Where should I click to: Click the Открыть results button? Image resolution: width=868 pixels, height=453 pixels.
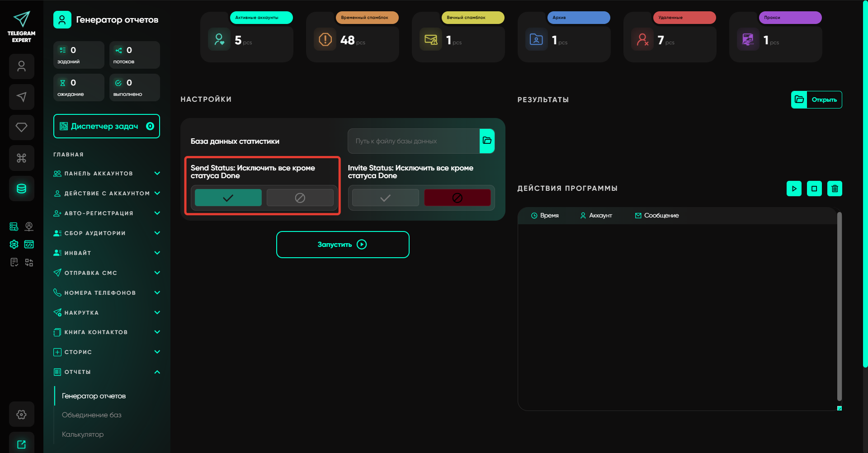[816, 99]
